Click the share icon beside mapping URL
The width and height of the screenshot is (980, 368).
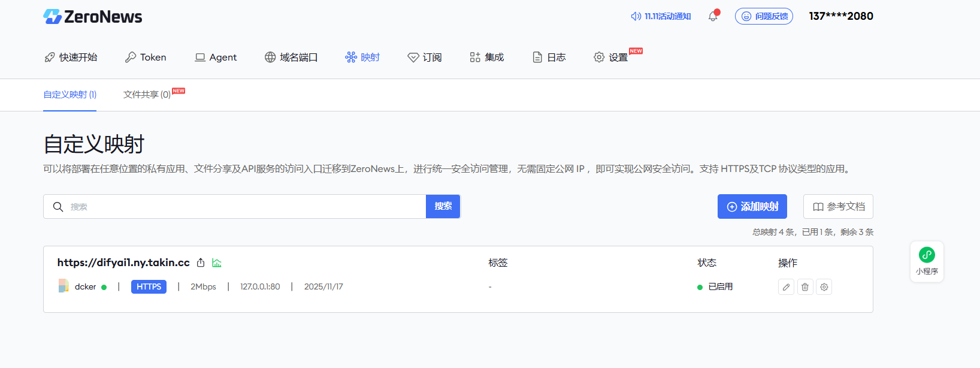click(x=201, y=263)
